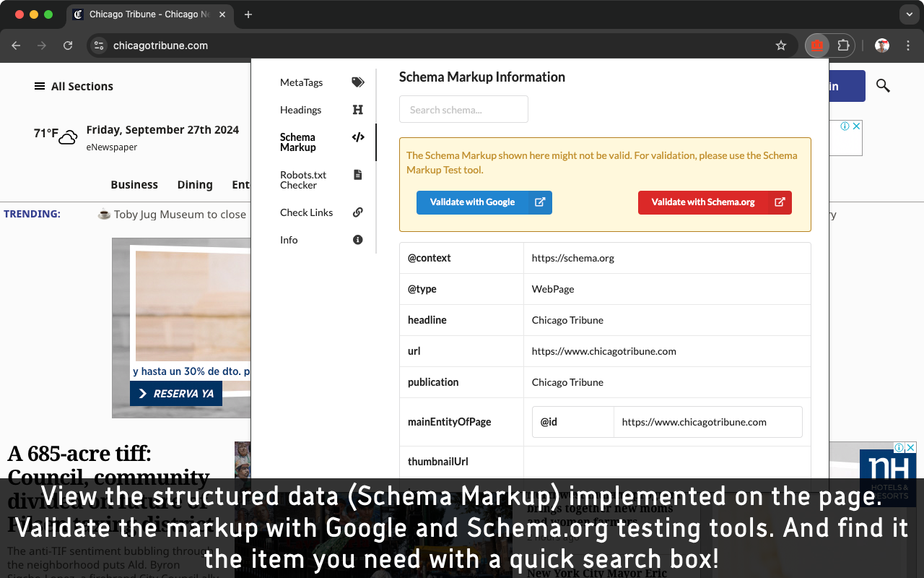Click the Check Links chain icon

click(358, 212)
